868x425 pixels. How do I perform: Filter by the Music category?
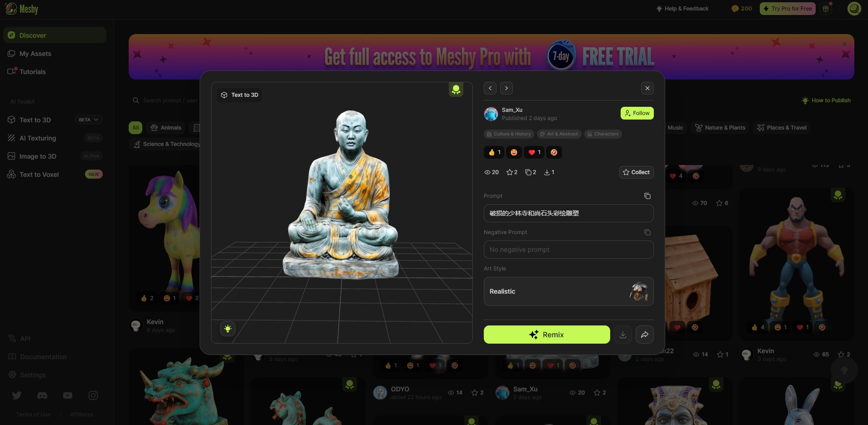[x=675, y=128]
